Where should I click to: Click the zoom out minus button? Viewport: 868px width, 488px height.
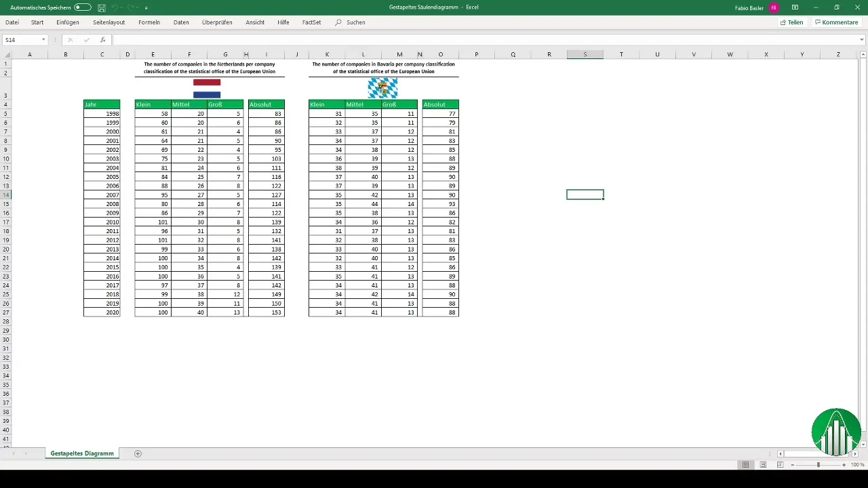tap(793, 465)
